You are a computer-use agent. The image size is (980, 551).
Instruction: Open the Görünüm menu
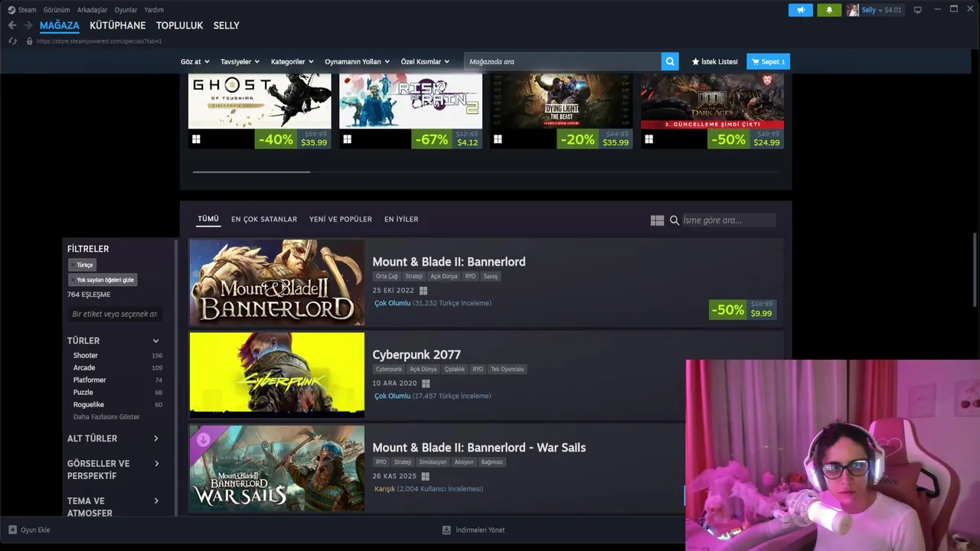coord(57,10)
